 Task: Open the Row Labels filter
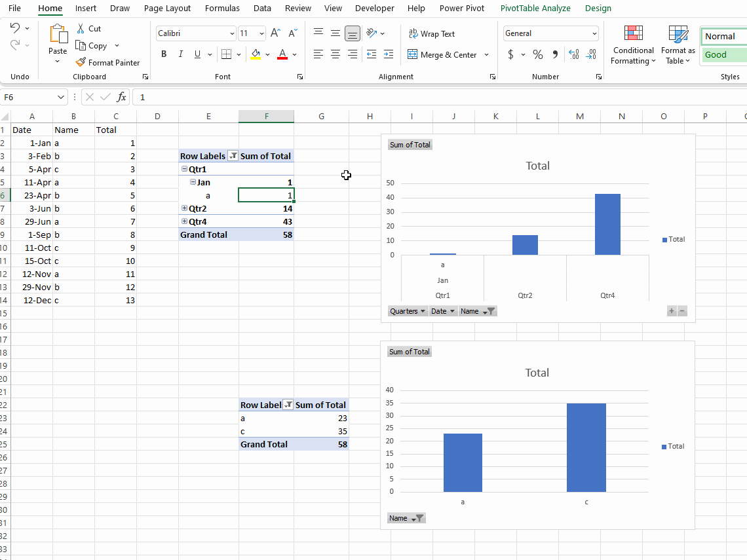coord(234,156)
